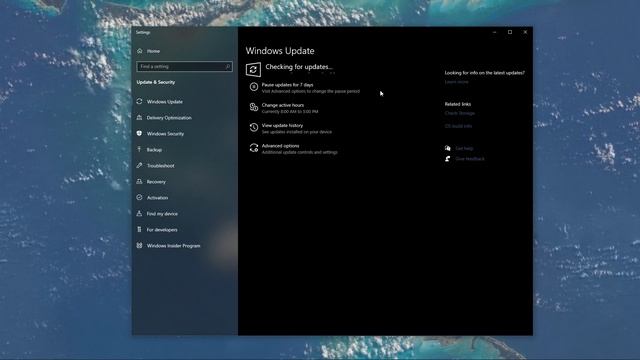Open the Recovery section
The width and height of the screenshot is (640, 360).
point(151,182)
